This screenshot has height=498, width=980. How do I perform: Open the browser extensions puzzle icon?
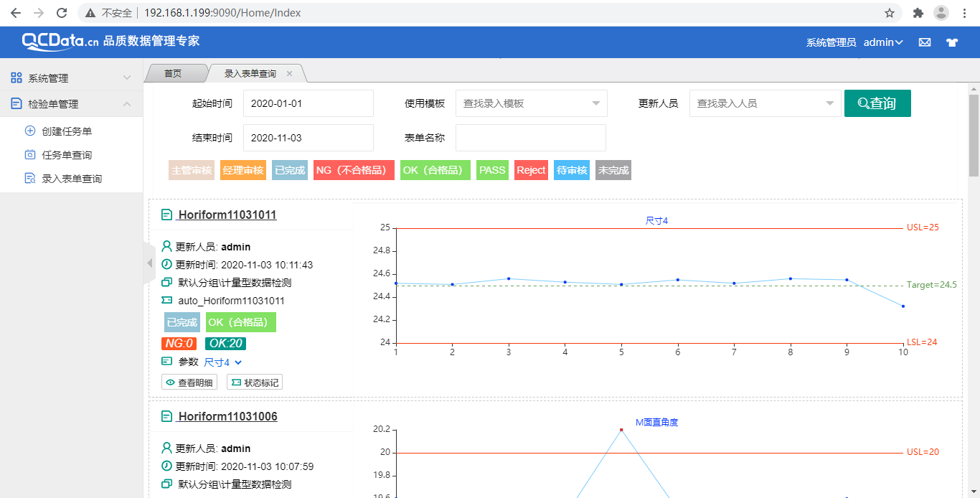919,12
